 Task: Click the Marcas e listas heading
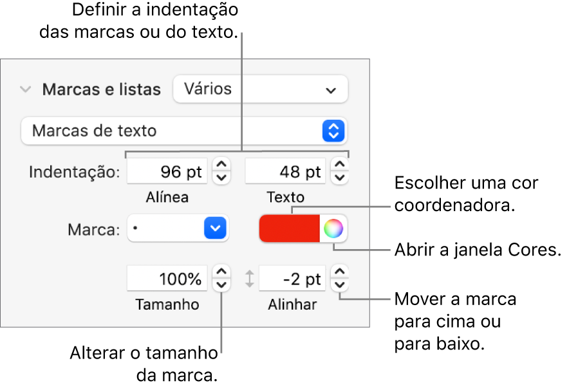click(101, 89)
